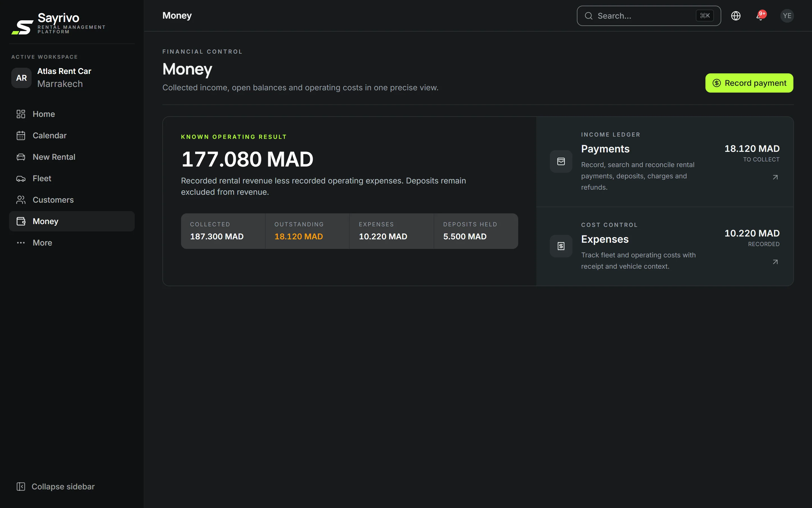Viewport: 812px width, 508px height.
Task: Click the Money wallet icon in sidebar
Action: [x=21, y=222]
